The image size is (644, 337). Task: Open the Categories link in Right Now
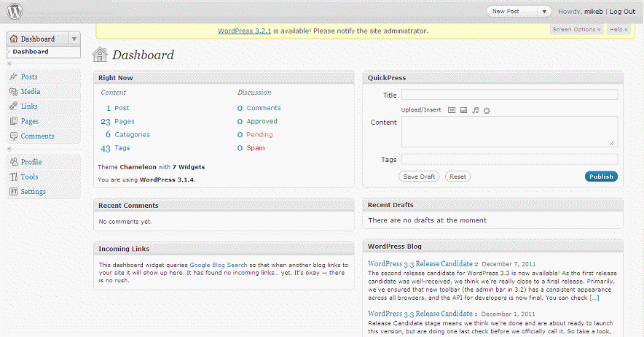[x=133, y=134]
